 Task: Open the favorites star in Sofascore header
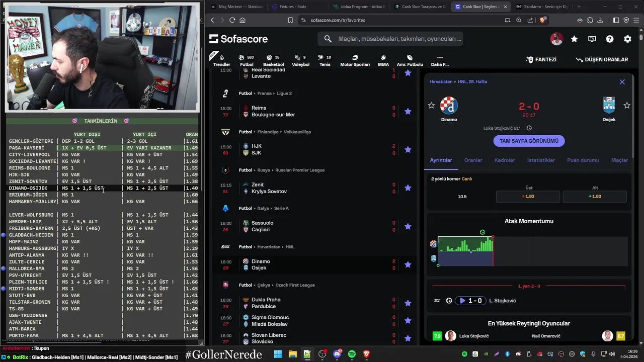click(x=574, y=39)
